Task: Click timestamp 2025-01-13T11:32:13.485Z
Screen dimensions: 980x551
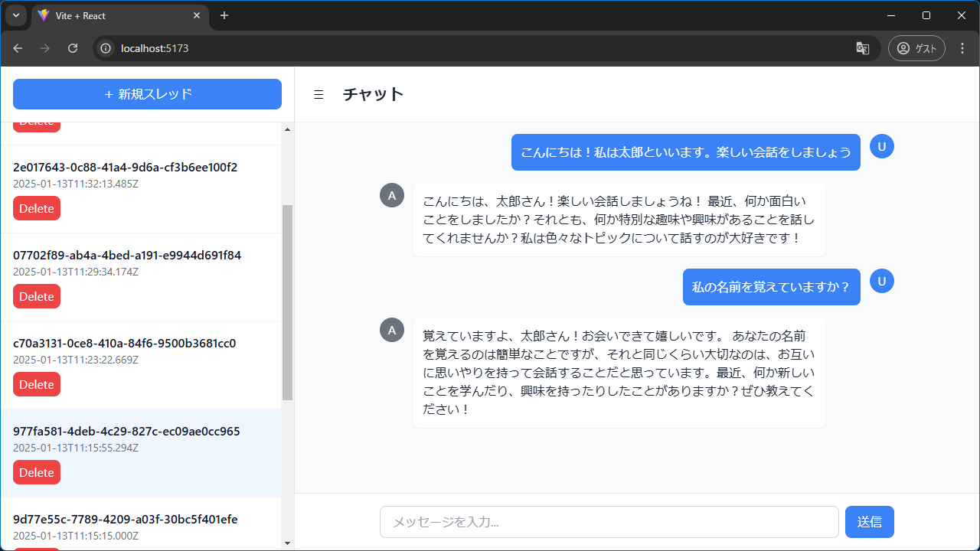Action: (76, 184)
